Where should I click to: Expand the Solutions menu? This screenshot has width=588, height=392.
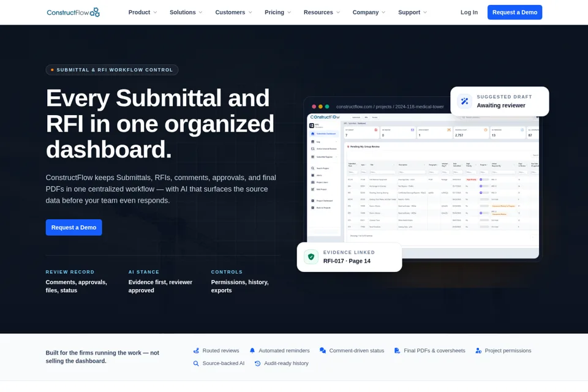click(186, 12)
